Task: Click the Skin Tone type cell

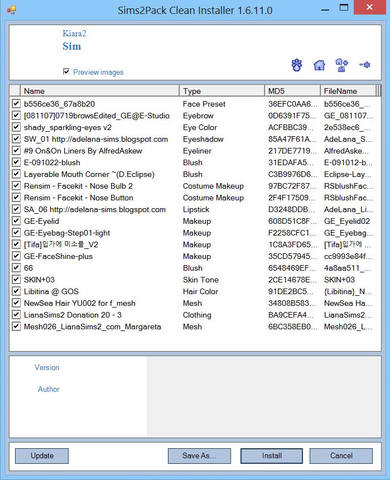Action: click(x=201, y=279)
